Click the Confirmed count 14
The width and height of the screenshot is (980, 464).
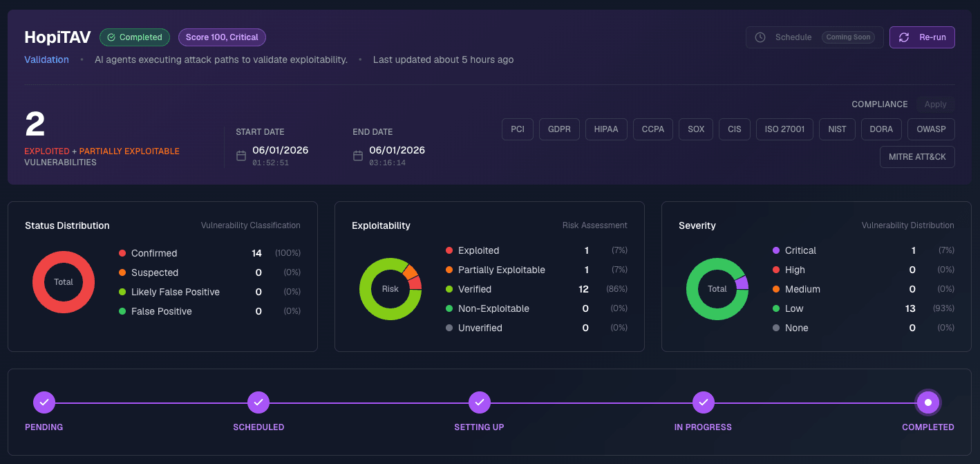pos(257,254)
